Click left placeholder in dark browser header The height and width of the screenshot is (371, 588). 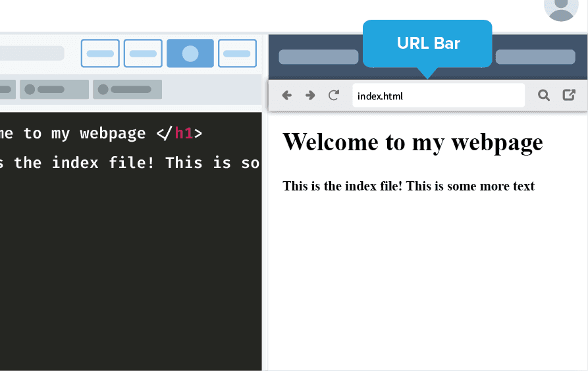318,57
